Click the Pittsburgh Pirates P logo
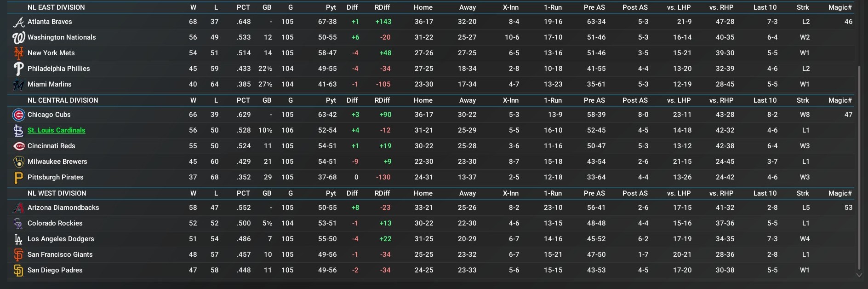The image size is (868, 289). [x=18, y=177]
